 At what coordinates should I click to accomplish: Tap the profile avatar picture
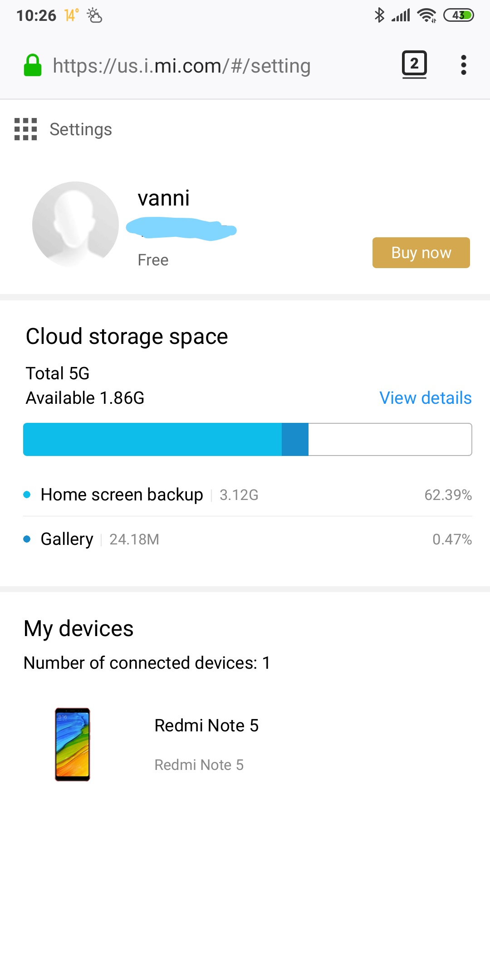click(75, 225)
